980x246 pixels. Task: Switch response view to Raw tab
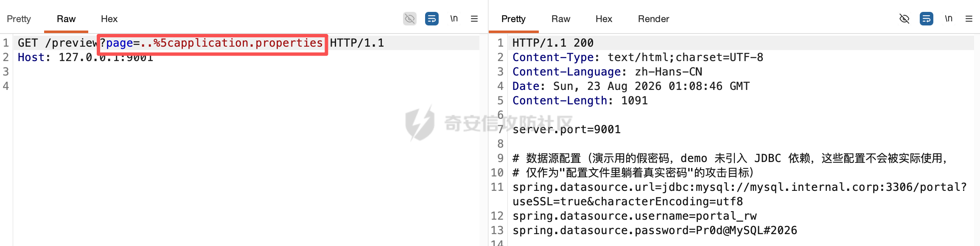pyautogui.click(x=561, y=19)
